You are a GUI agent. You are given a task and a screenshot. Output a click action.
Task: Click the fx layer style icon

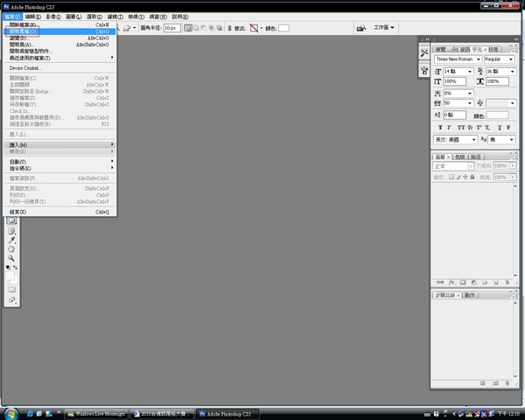coord(451,283)
